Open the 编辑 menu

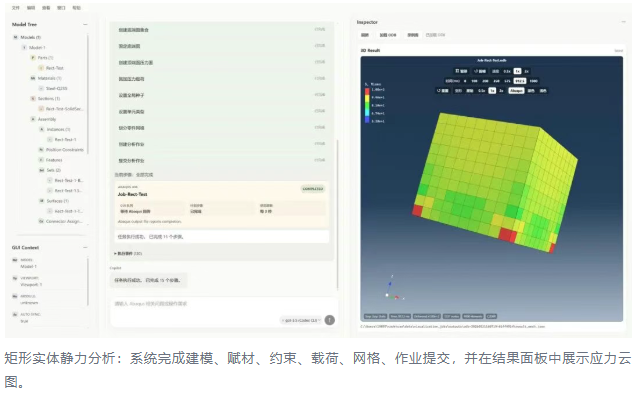tap(31, 8)
